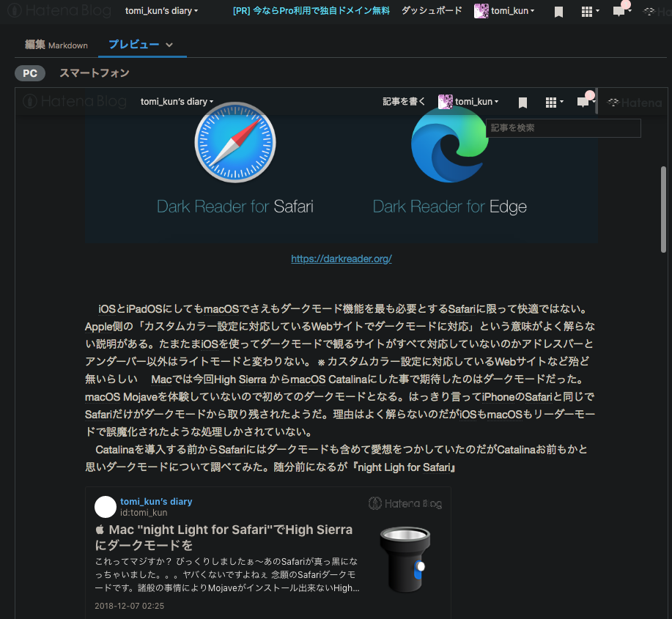Open the services grid icon in top header
This screenshot has width=672, height=619.
click(590, 12)
